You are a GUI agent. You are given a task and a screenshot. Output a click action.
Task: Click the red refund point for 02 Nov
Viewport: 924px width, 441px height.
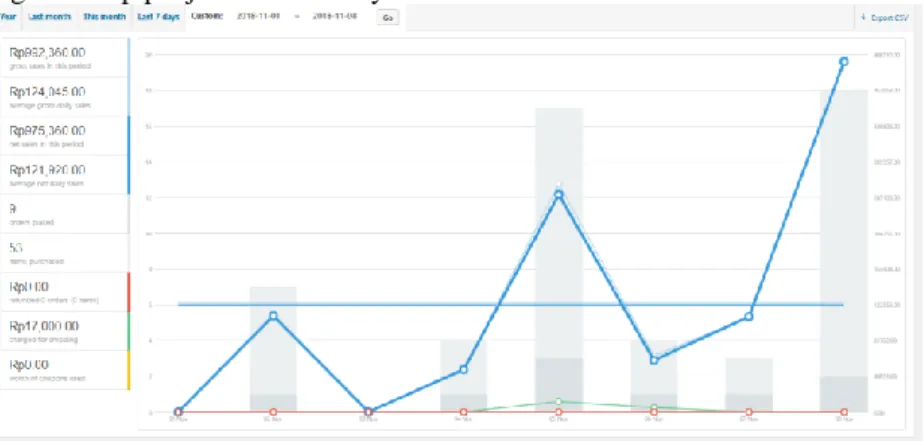tap(273, 412)
